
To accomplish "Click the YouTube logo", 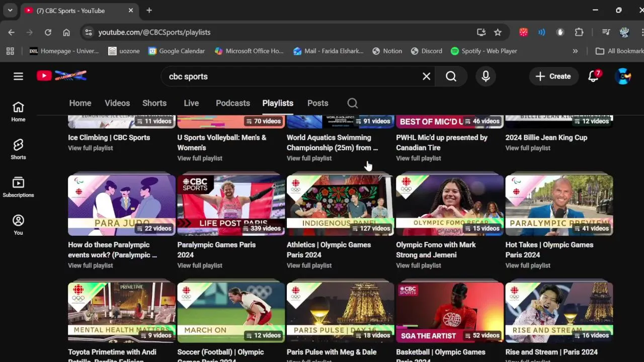I will (61, 76).
